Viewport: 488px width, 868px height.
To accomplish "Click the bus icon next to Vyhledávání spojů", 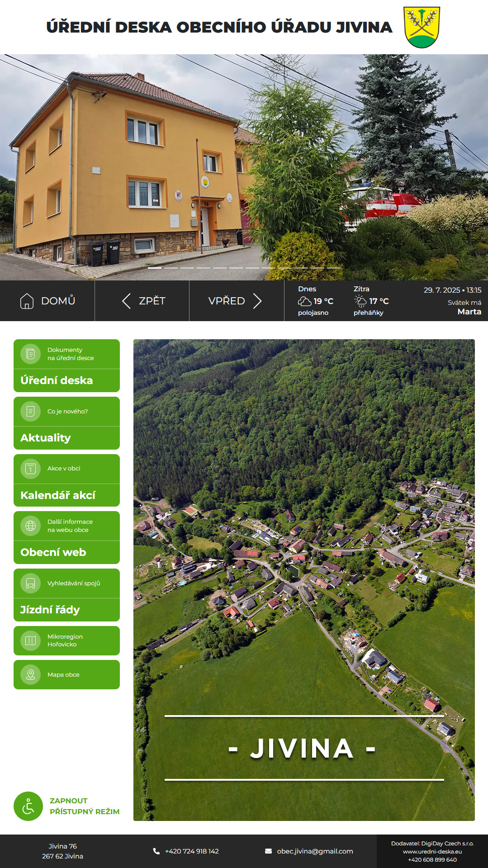I will click(30, 583).
